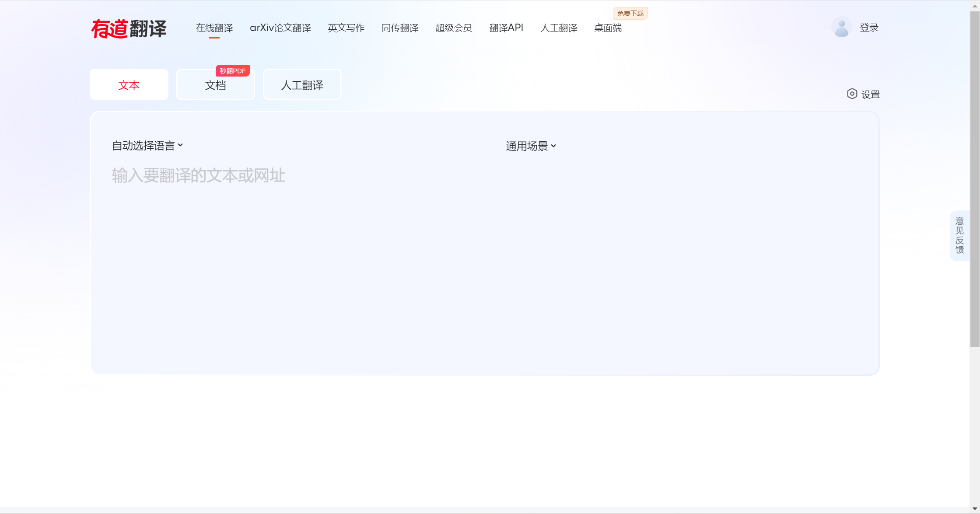Click 桌面端 in the navigation bar
980x514 pixels.
click(608, 28)
